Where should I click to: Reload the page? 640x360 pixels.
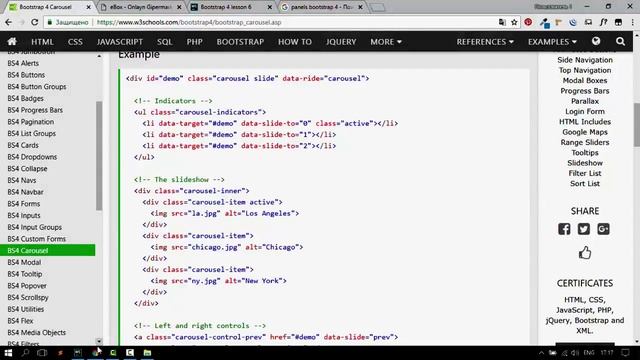click(x=35, y=22)
